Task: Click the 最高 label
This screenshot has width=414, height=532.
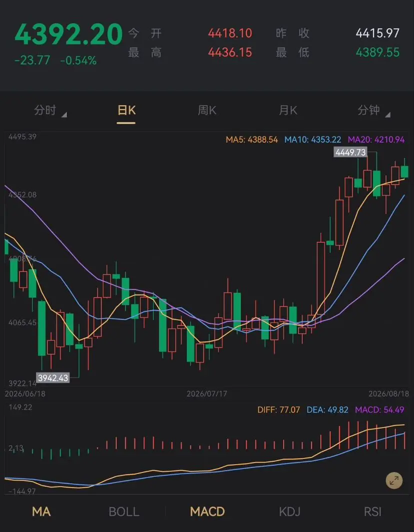Action: click(145, 52)
